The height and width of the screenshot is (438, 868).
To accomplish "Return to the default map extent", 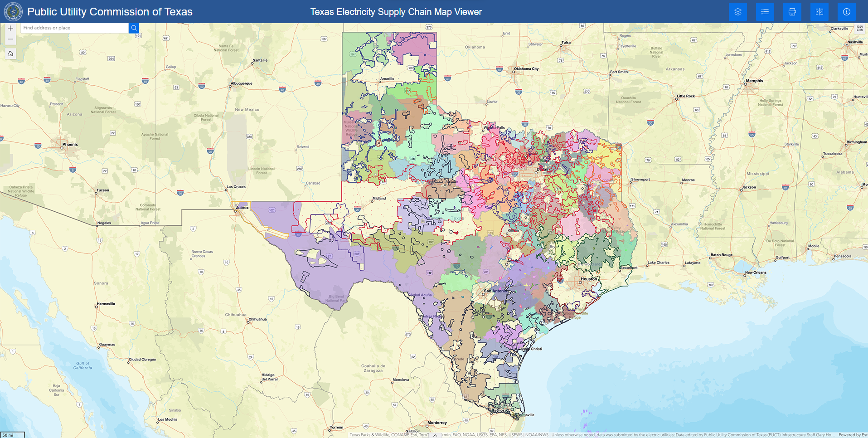I will 10,54.
